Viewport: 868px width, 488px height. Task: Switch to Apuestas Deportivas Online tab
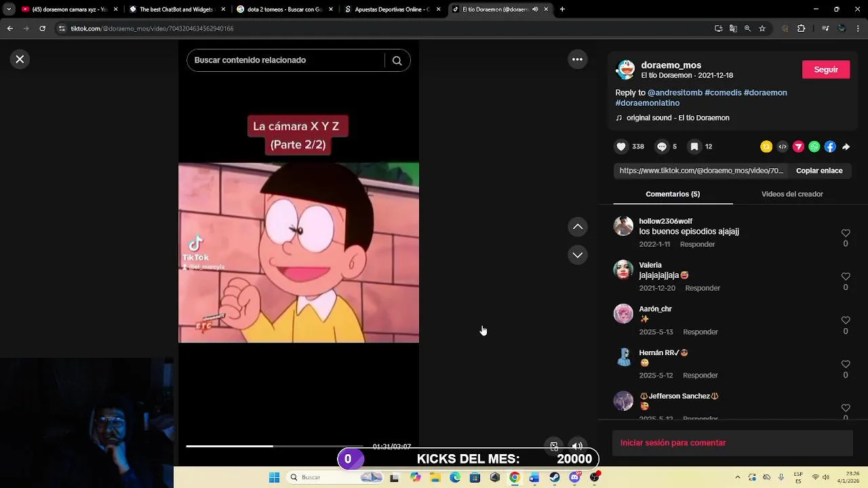point(392,9)
